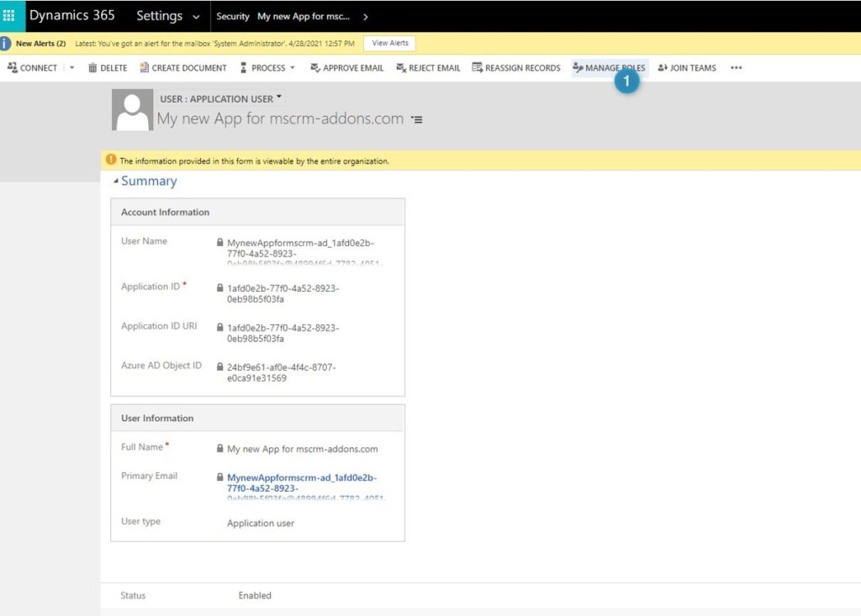
Task: Click the View Alerts button
Action: pos(388,43)
